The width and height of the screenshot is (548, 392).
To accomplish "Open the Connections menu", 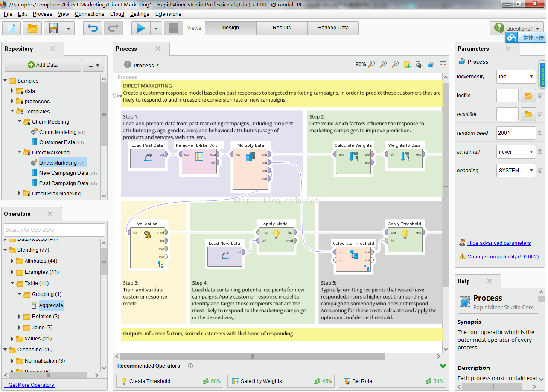I will click(x=89, y=14).
